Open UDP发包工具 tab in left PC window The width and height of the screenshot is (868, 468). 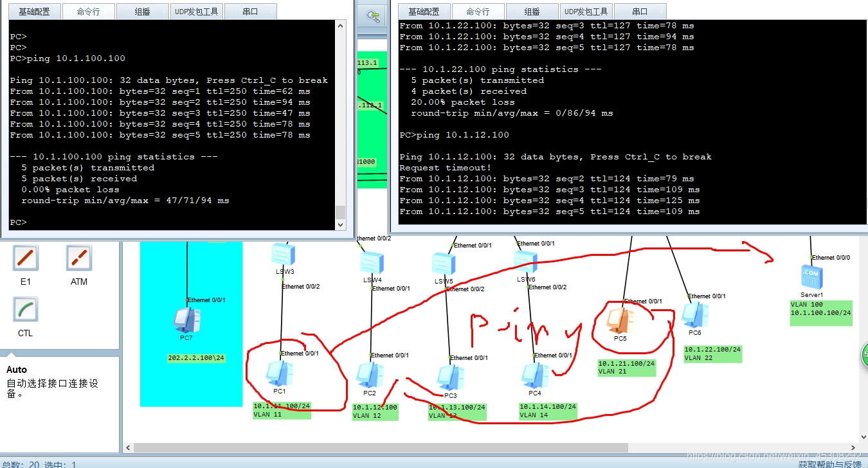(197, 12)
